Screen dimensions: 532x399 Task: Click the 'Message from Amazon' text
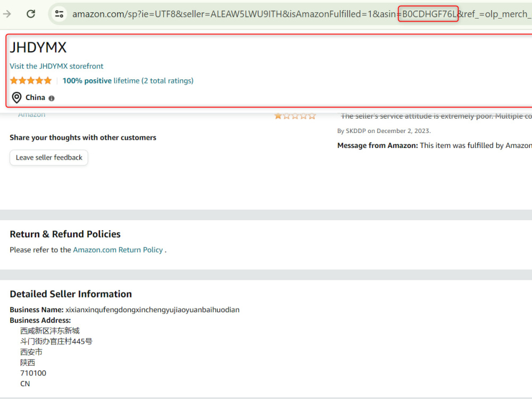pyautogui.click(x=378, y=146)
